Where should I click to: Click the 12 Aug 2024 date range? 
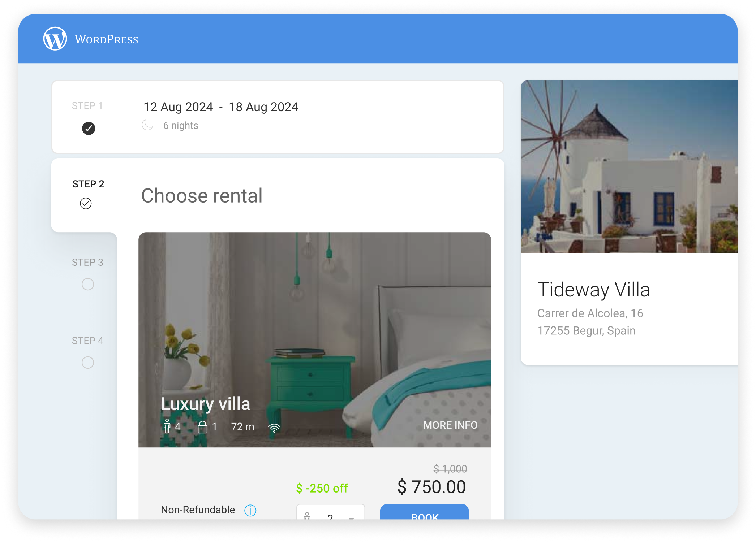click(221, 107)
